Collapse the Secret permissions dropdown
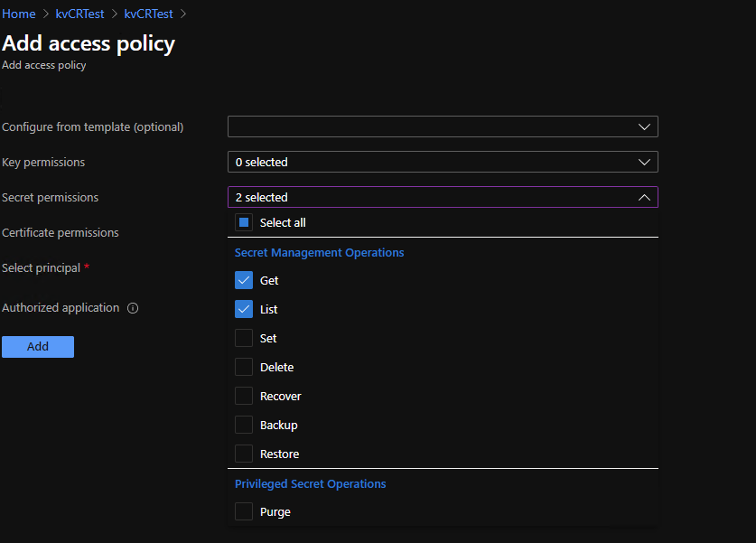Viewport: 756px width, 543px height. [443, 197]
